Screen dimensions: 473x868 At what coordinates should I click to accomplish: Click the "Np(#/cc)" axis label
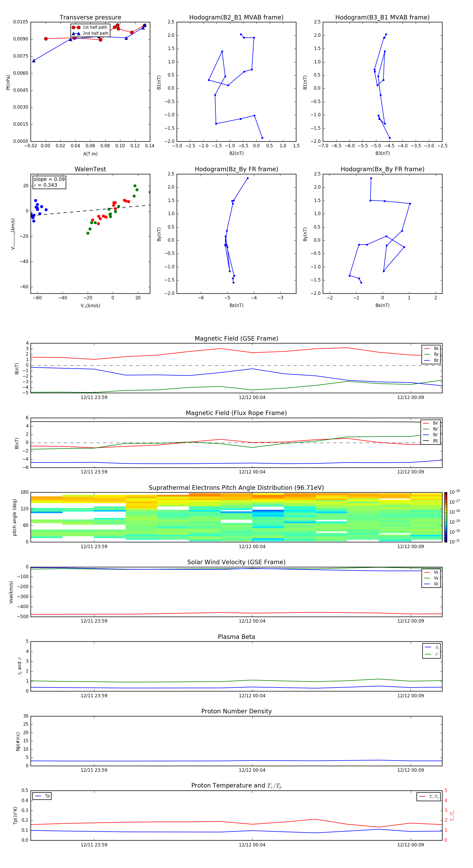click(x=18, y=741)
